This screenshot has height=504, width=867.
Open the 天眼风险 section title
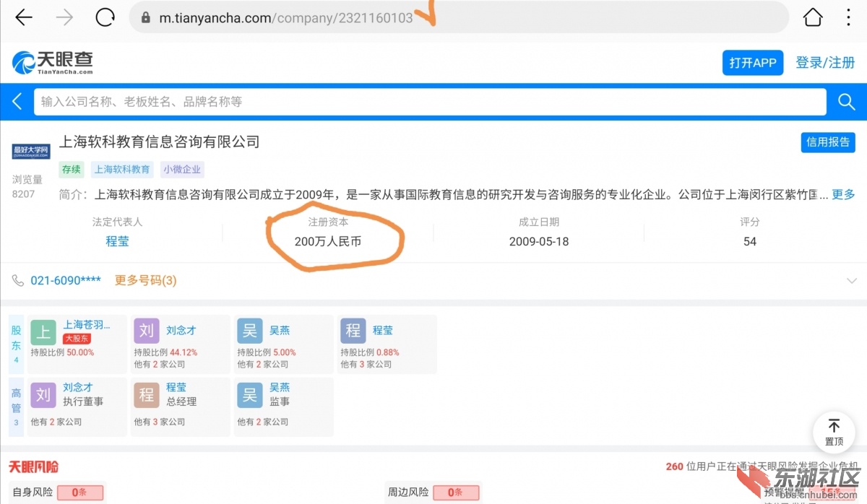tap(33, 467)
